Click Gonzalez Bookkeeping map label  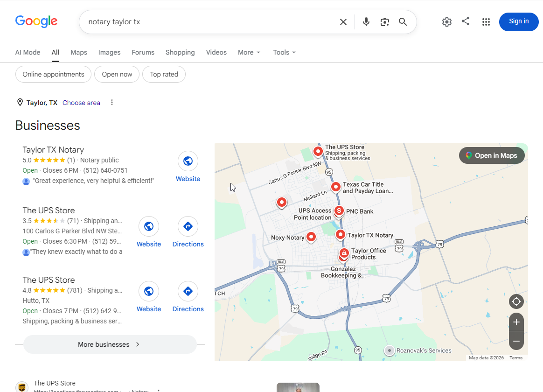(343, 272)
